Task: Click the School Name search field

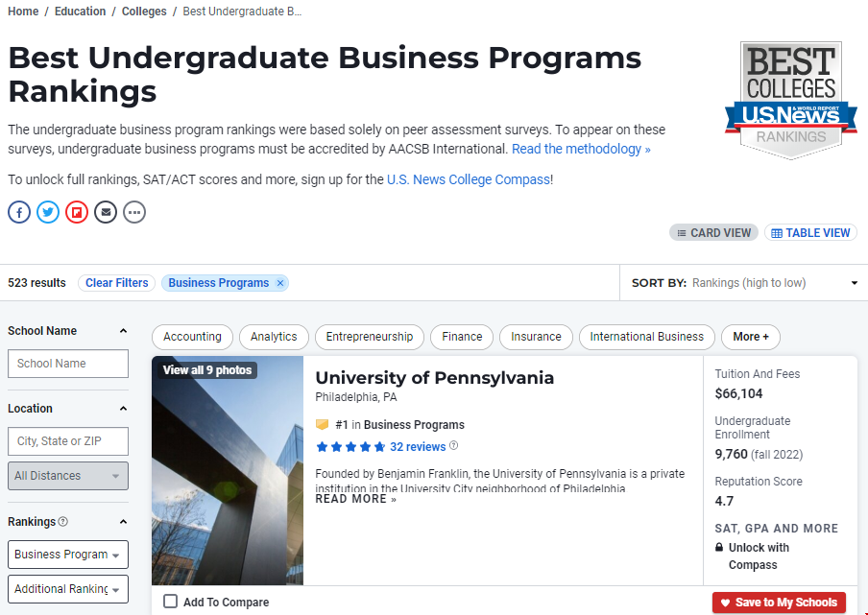Action: (67, 364)
